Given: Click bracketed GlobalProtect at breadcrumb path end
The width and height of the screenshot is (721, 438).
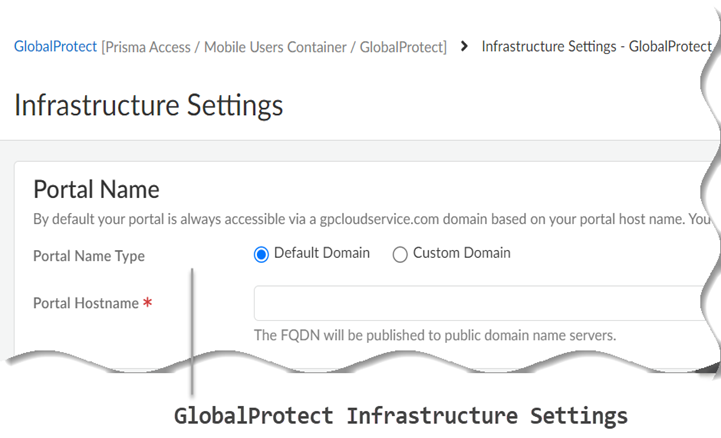Looking at the screenshot, I should (x=401, y=46).
